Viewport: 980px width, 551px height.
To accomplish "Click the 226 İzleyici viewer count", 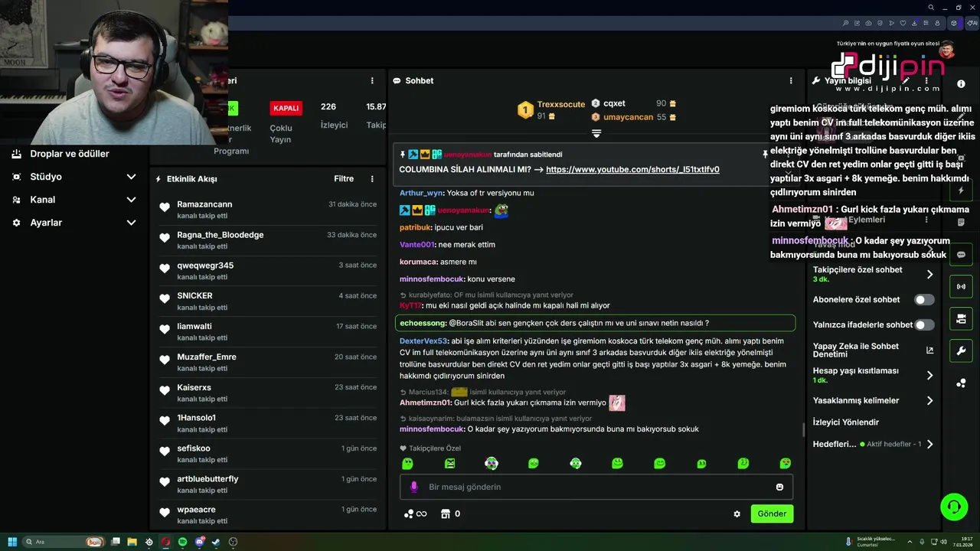I will tap(334, 116).
